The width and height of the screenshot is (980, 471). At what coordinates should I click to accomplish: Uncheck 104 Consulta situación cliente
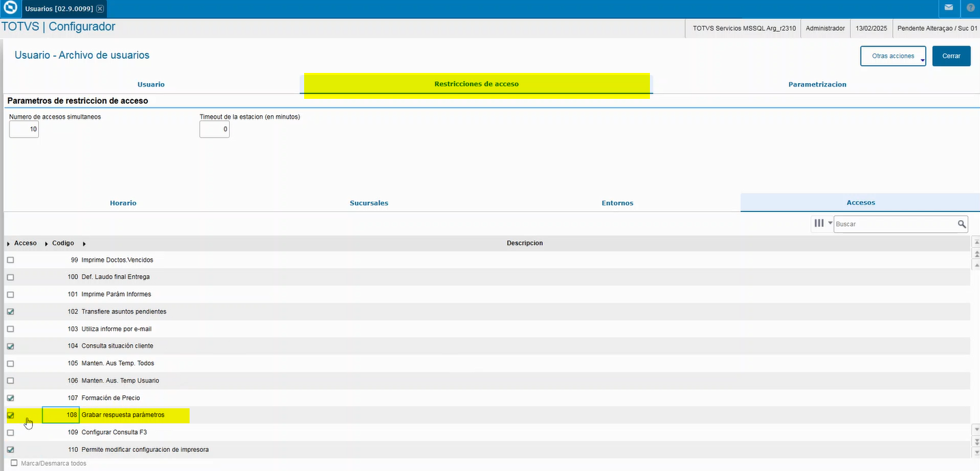coord(10,346)
